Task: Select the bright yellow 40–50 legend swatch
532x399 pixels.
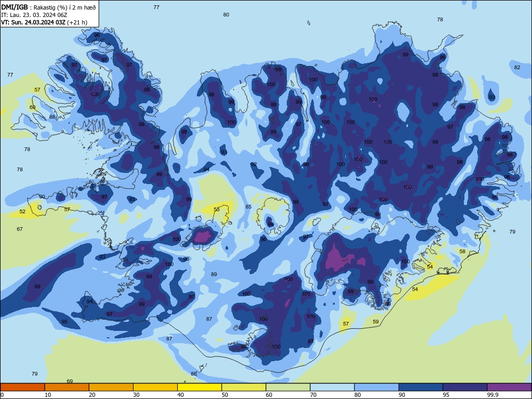Action: [199, 387]
